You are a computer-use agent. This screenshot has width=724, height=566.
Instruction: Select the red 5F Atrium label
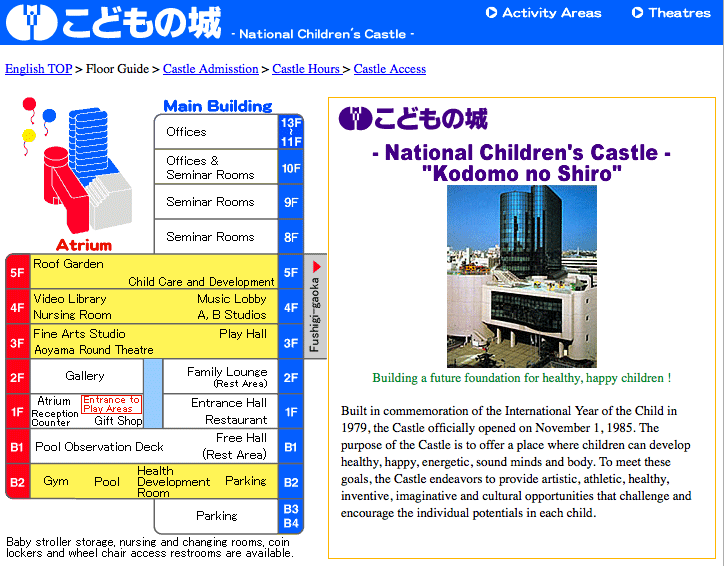point(18,272)
